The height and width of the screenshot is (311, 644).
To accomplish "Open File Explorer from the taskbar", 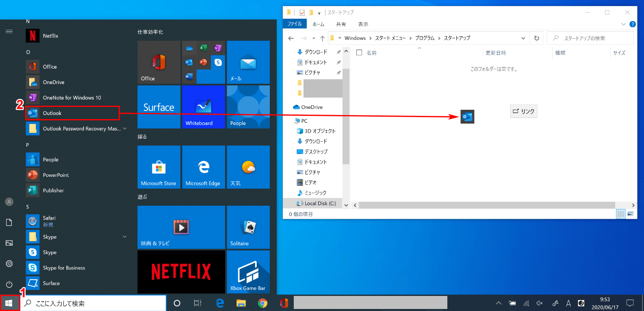I will pos(241,303).
